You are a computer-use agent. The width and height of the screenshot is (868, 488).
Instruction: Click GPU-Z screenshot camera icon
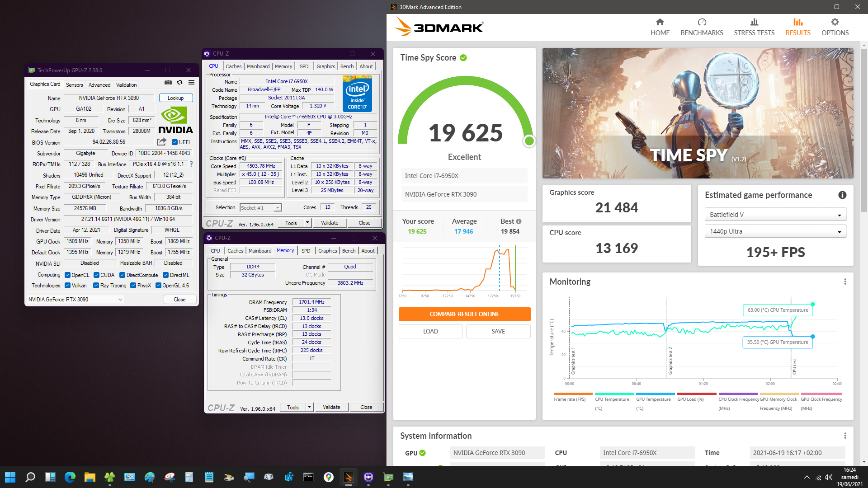point(168,82)
